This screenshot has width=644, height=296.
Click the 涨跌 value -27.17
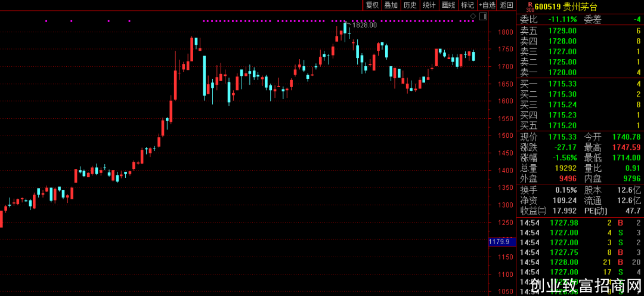(x=564, y=147)
